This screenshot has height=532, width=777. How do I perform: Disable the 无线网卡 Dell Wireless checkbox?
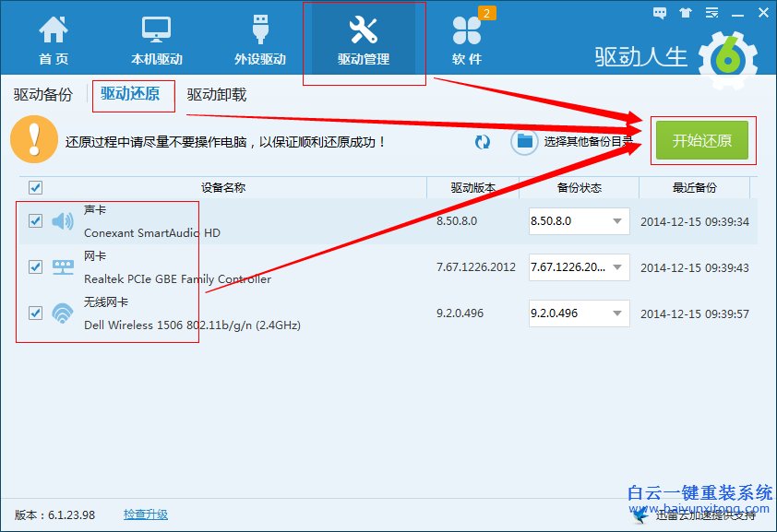click(x=35, y=313)
